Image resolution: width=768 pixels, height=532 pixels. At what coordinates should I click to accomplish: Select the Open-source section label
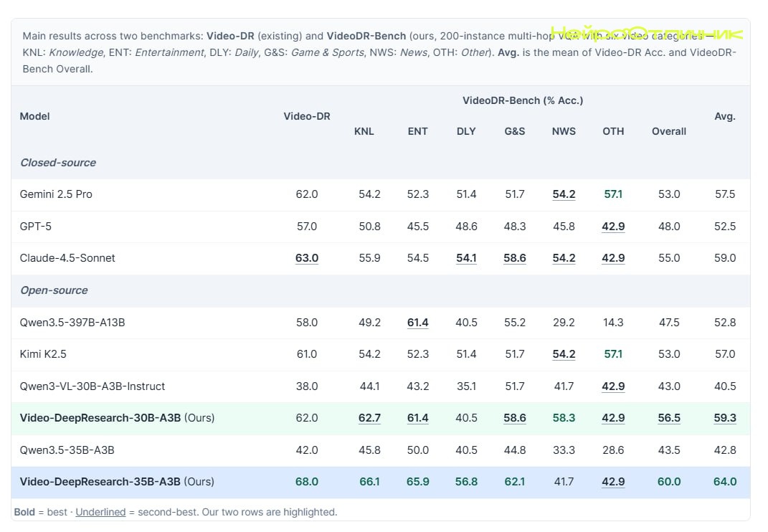point(54,290)
